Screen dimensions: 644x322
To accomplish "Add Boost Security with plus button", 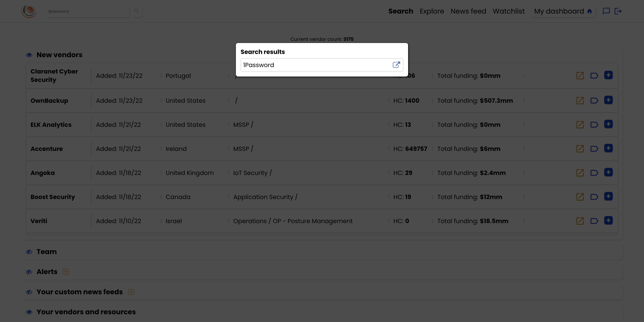I will (608, 196).
